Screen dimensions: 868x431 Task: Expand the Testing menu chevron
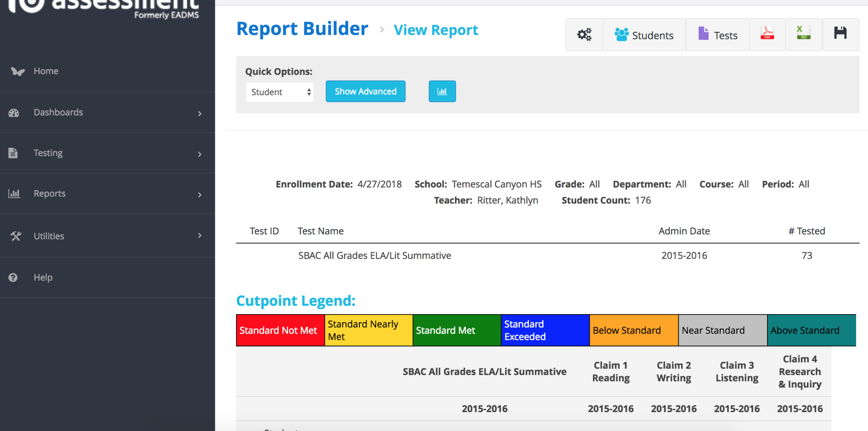pos(200,154)
